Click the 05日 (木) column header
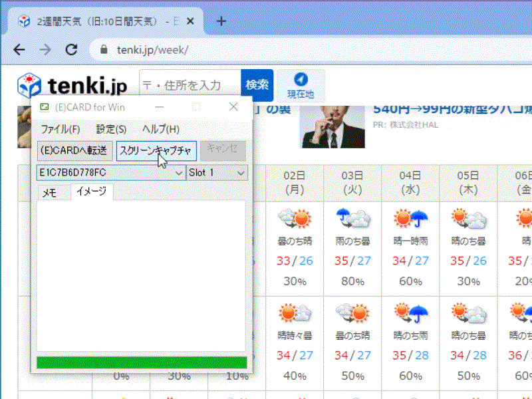 click(x=469, y=183)
